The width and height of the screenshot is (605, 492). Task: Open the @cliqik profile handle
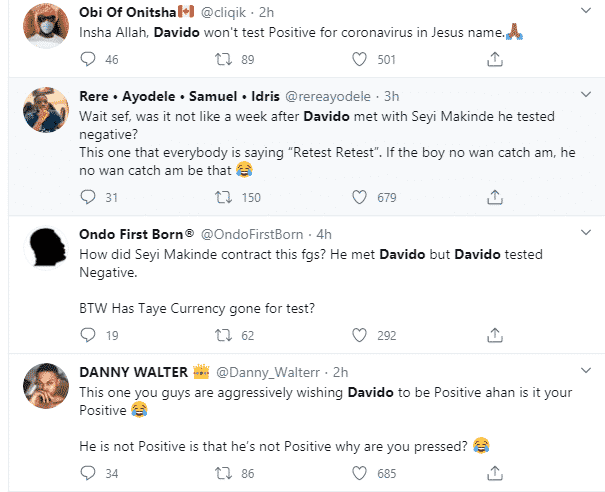[223, 13]
